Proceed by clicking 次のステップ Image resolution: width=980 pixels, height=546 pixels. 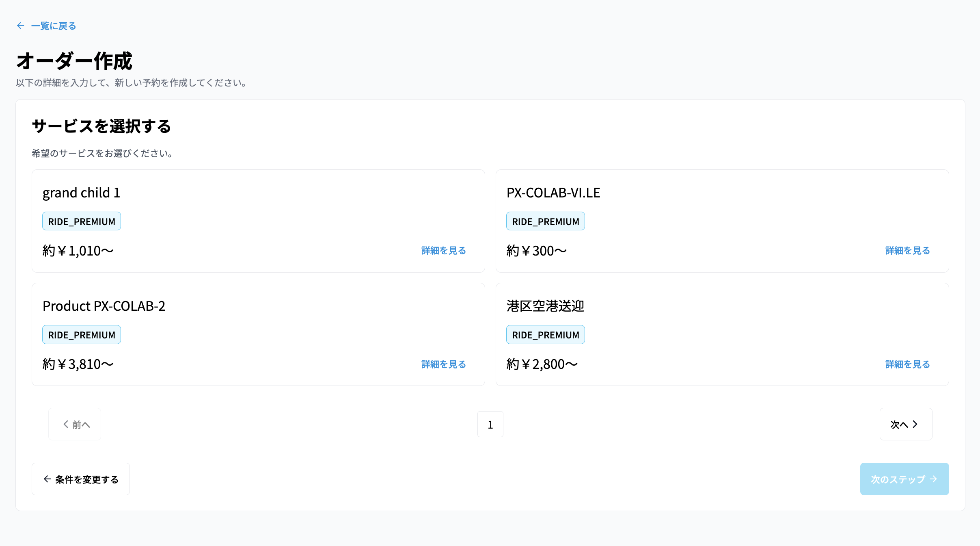pyautogui.click(x=904, y=479)
